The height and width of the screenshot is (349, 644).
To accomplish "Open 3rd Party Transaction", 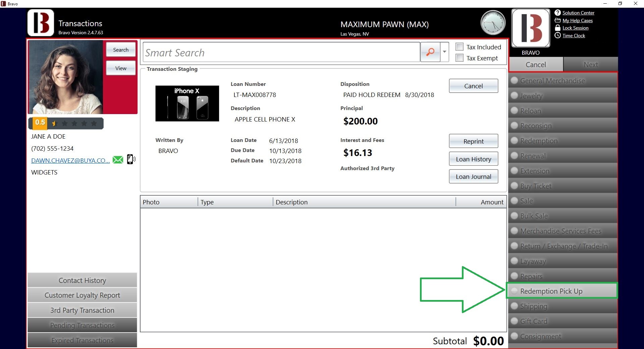I will [82, 310].
